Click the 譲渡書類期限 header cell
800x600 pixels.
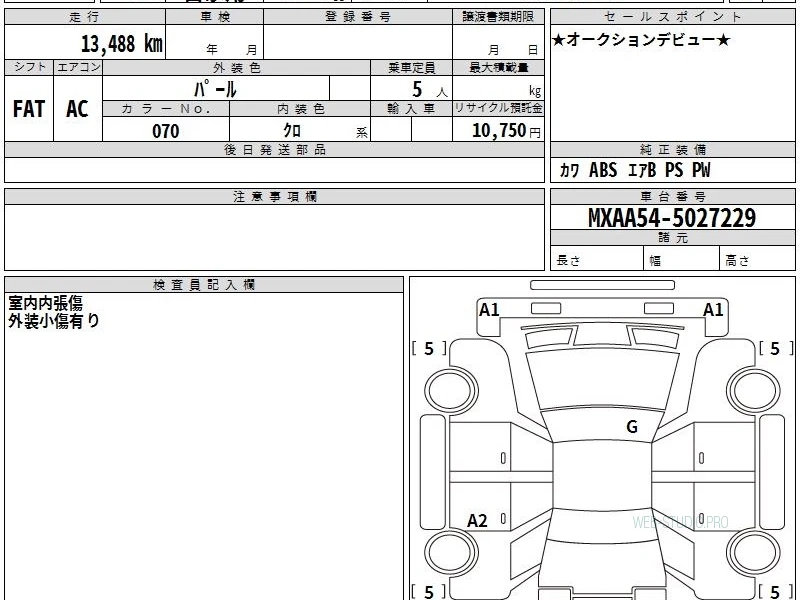[498, 17]
